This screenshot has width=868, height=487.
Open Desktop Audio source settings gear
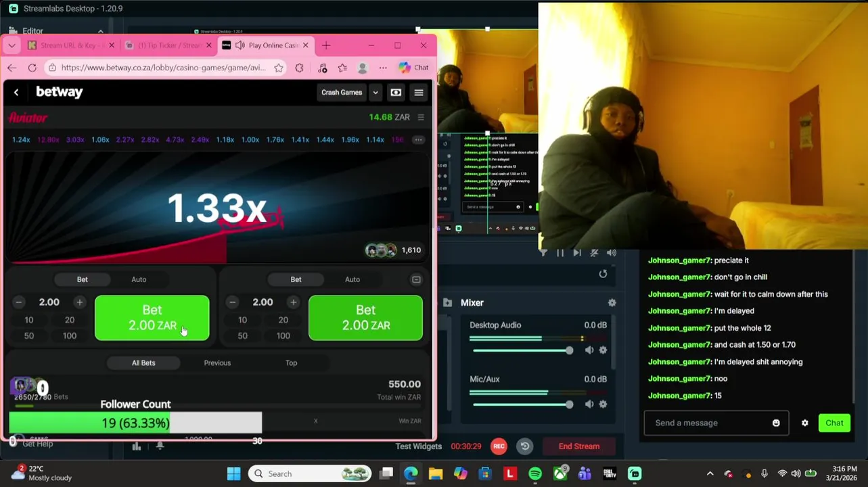[603, 350]
